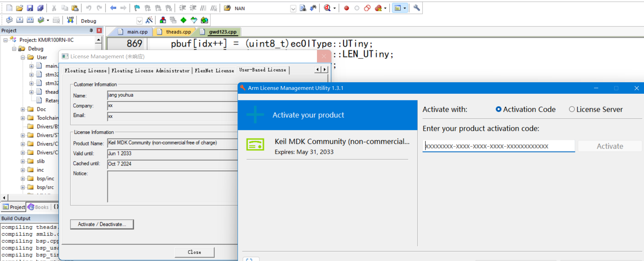The image size is (644, 261).
Task: Switch to Books tab in Project pane
Action: tap(38, 207)
